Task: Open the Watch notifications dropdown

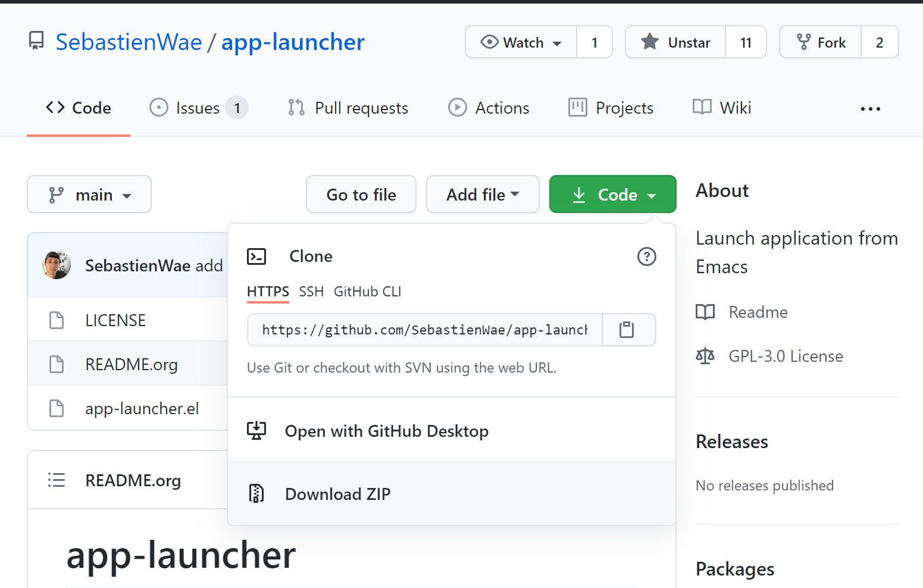Action: click(521, 42)
